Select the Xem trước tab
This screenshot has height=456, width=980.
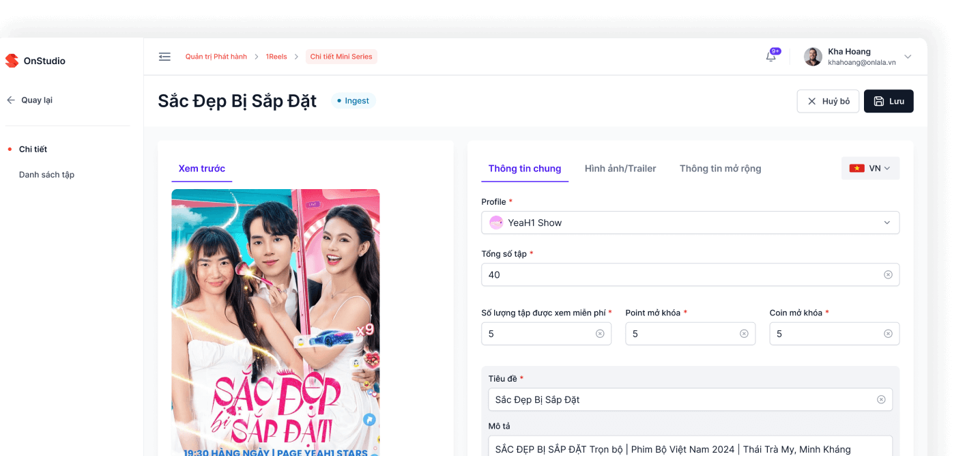201,169
